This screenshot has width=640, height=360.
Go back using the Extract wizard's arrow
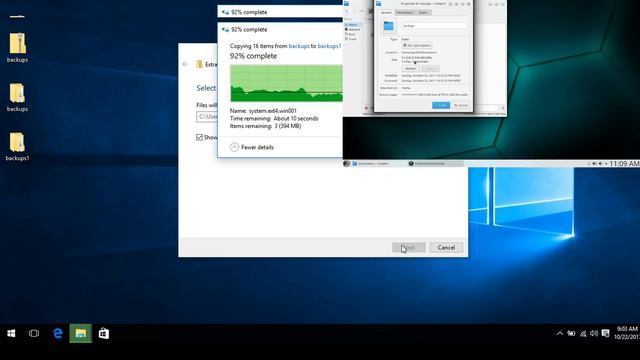click(x=185, y=64)
